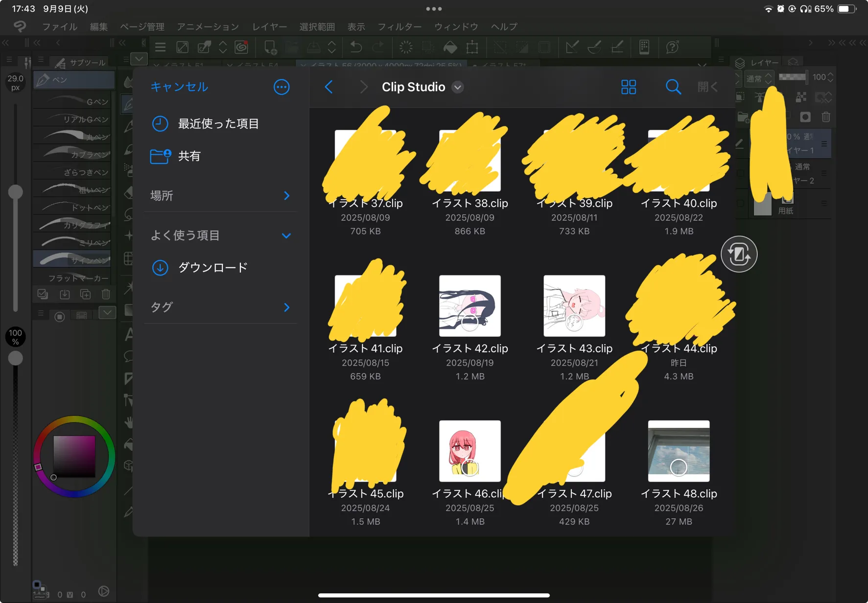Viewport: 868px width, 603px height.
Task: Go forward in the file browser
Action: 363,87
